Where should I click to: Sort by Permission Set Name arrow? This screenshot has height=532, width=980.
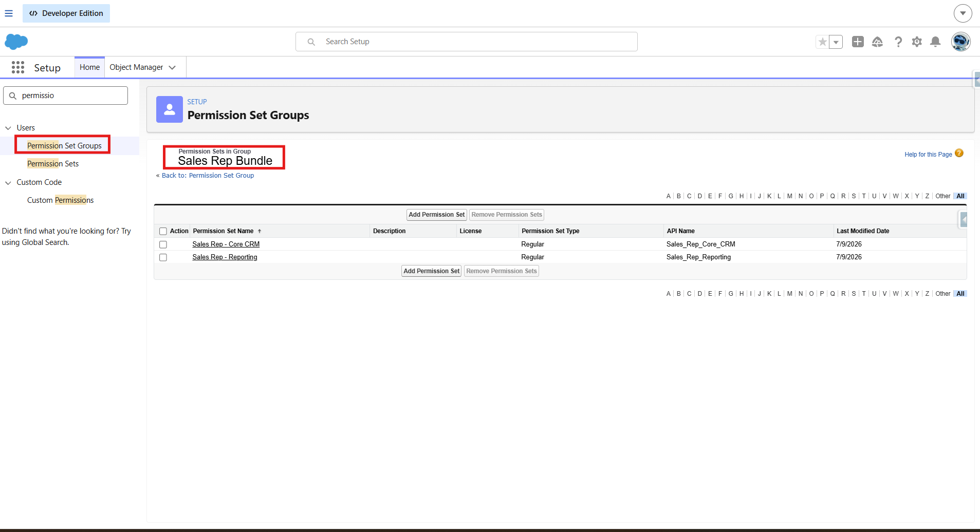pos(260,231)
